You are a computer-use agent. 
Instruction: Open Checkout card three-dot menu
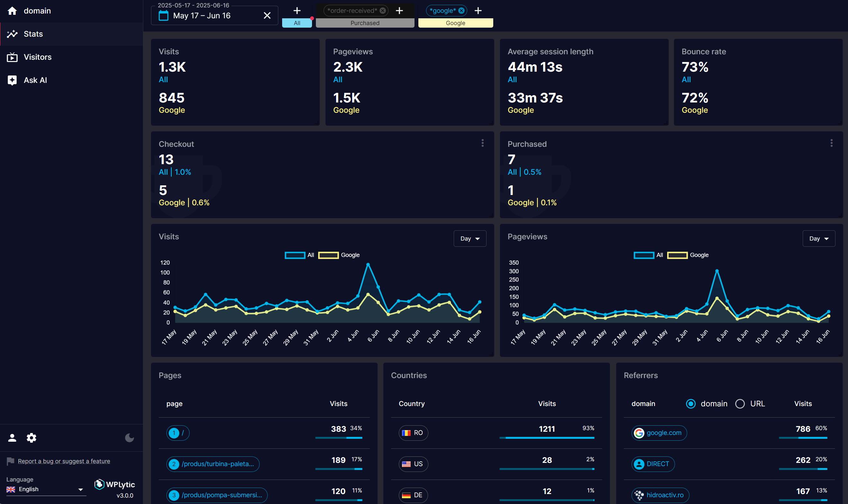coord(482,143)
